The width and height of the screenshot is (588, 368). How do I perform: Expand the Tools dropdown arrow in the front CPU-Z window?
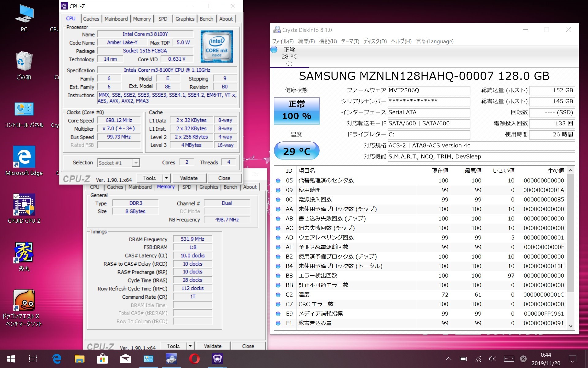click(x=166, y=178)
